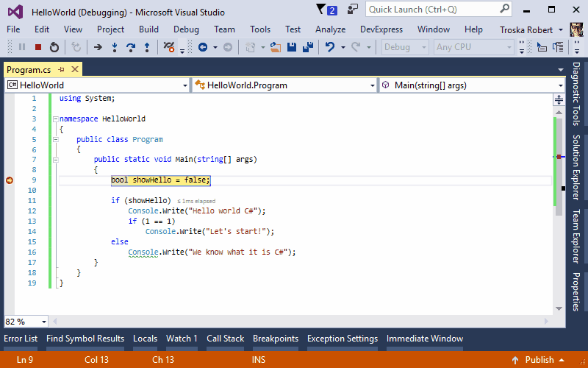Show the Call Stack tab

[x=226, y=339]
